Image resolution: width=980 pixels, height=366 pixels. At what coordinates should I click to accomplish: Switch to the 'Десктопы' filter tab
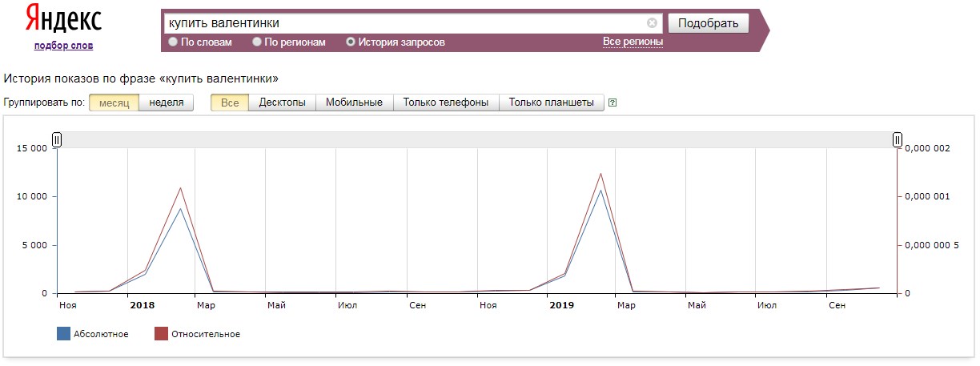tap(282, 103)
